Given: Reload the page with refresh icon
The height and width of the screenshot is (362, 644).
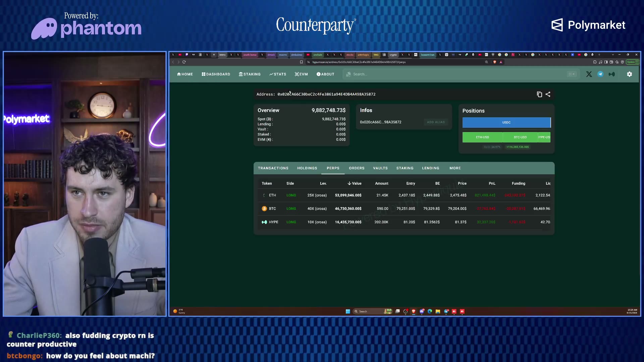Looking at the screenshot, I should click(184, 62).
